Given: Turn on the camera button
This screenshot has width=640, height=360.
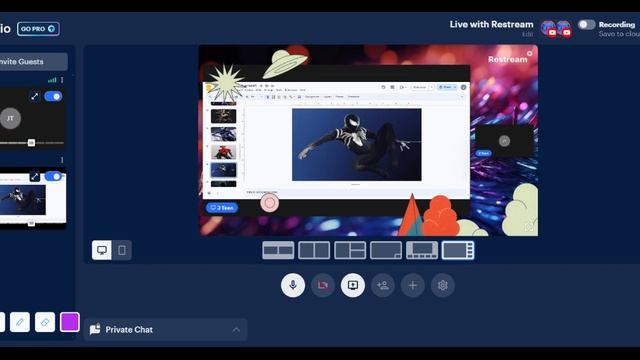Looking at the screenshot, I should click(322, 285).
